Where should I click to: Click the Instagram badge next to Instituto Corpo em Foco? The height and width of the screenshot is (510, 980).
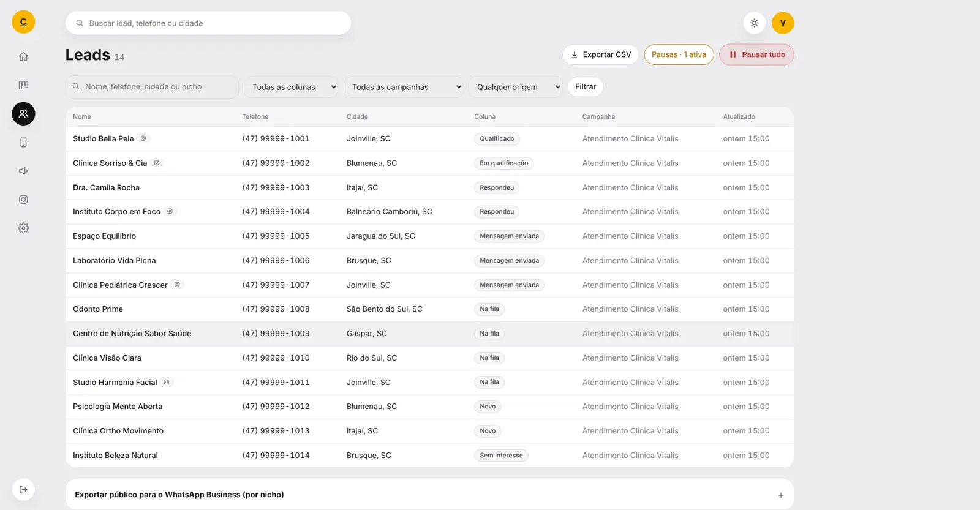coord(170,211)
